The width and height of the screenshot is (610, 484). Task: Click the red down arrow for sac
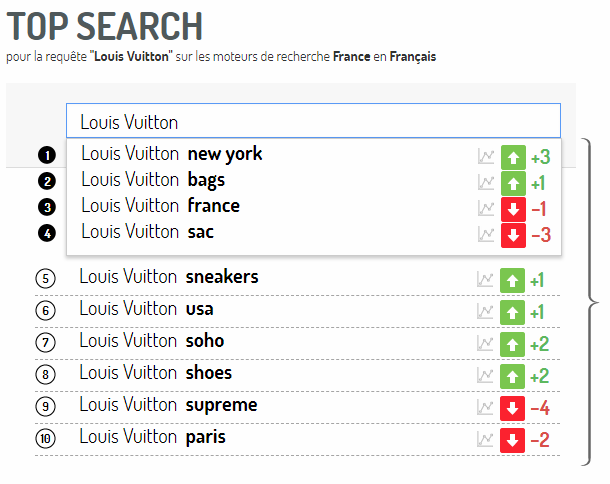(x=513, y=235)
